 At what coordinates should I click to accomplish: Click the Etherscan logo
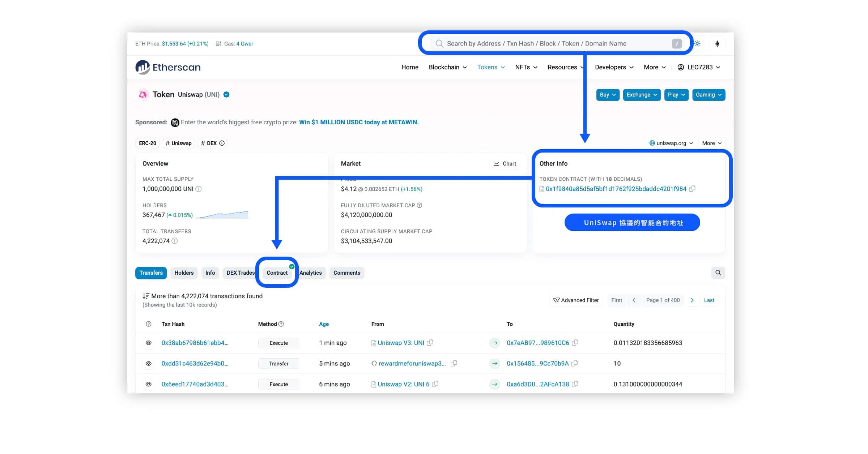(168, 67)
